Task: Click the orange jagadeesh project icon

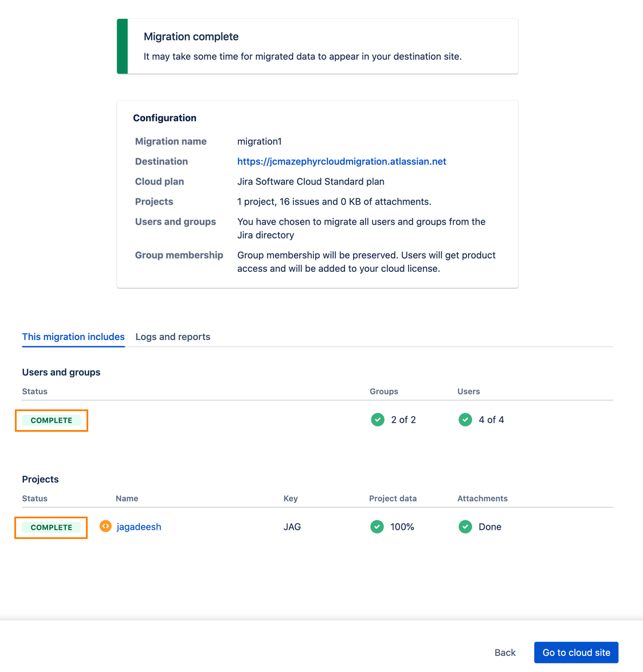Action: click(105, 526)
